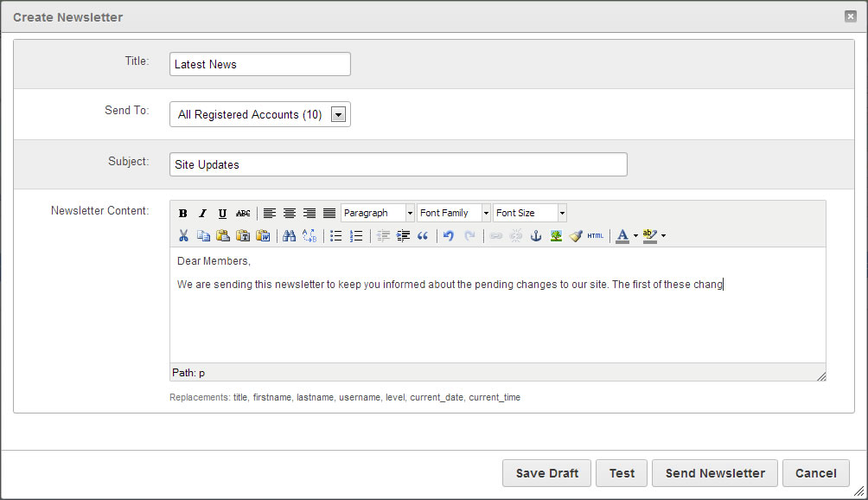Click the find binoculars icon
Screen dimensions: 868x500
point(290,236)
